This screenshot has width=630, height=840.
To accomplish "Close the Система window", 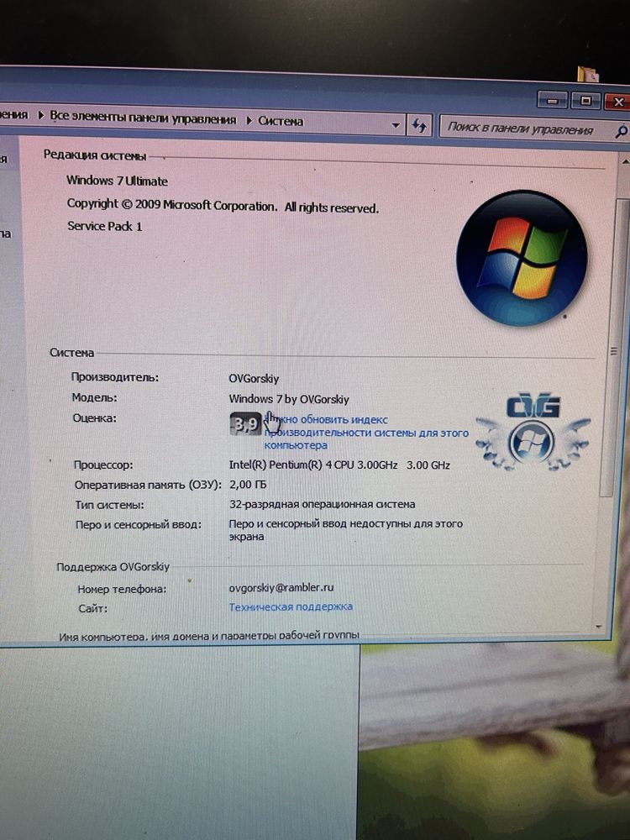I will 617,102.
